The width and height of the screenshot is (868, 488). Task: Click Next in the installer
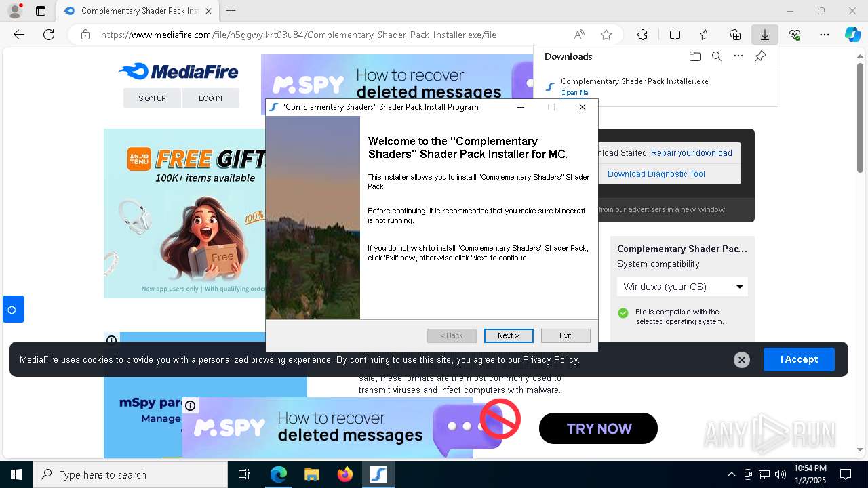coord(509,335)
